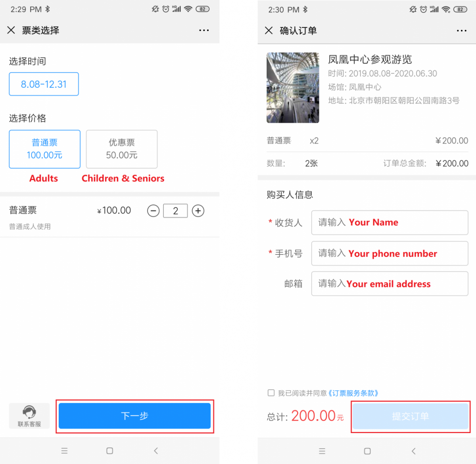The image size is (476, 464).
Task: Click the Bluetooth icon beside 2:30 PM
Action: tap(305, 10)
